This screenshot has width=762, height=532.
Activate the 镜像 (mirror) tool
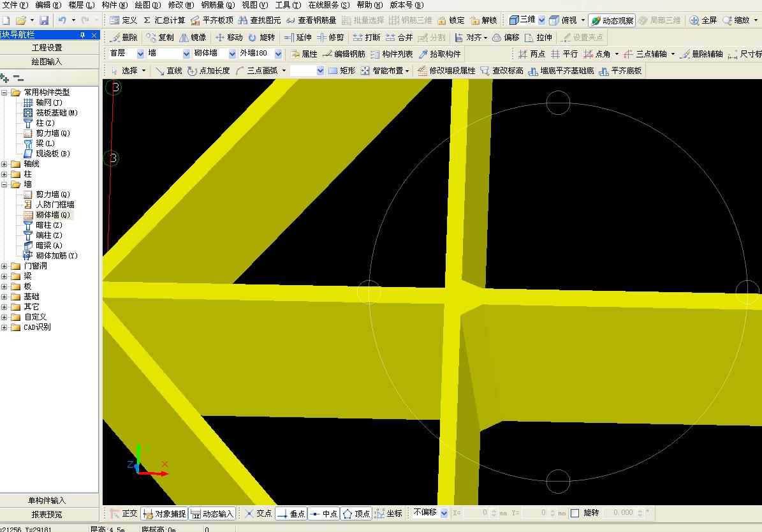[193, 38]
